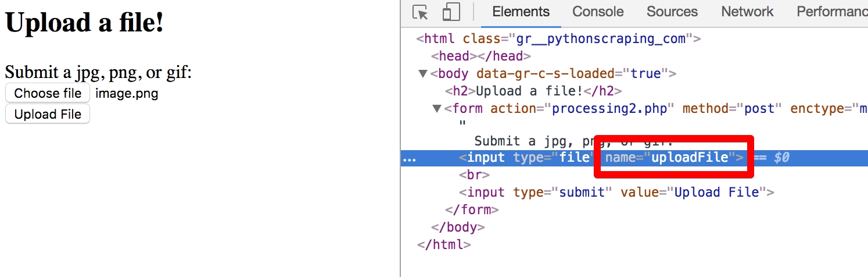Select the head element line

[x=480, y=56]
